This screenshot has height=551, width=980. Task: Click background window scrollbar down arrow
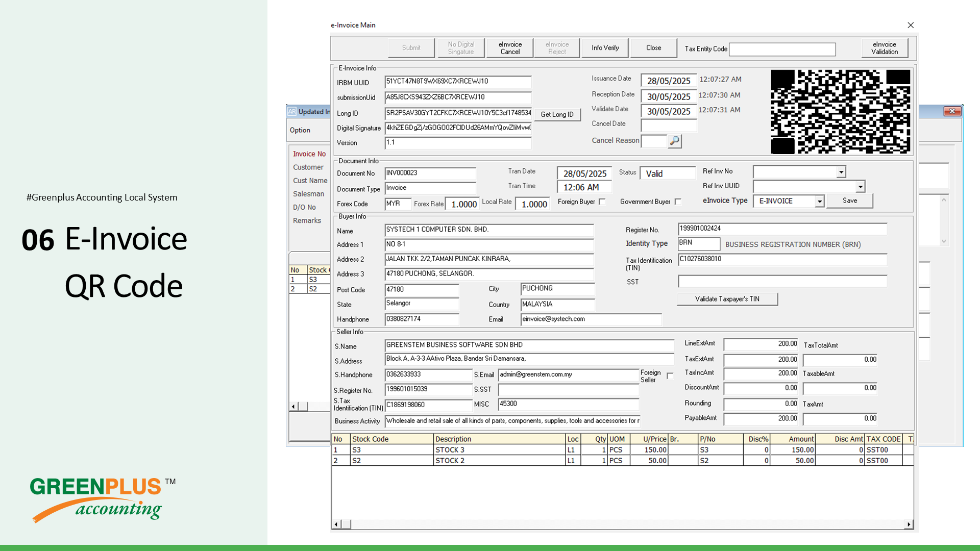(x=944, y=241)
